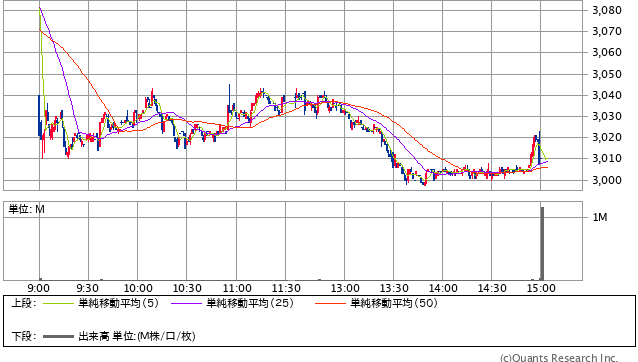
Task: Click the tall volume bar at 15:00
Action: [x=542, y=244]
